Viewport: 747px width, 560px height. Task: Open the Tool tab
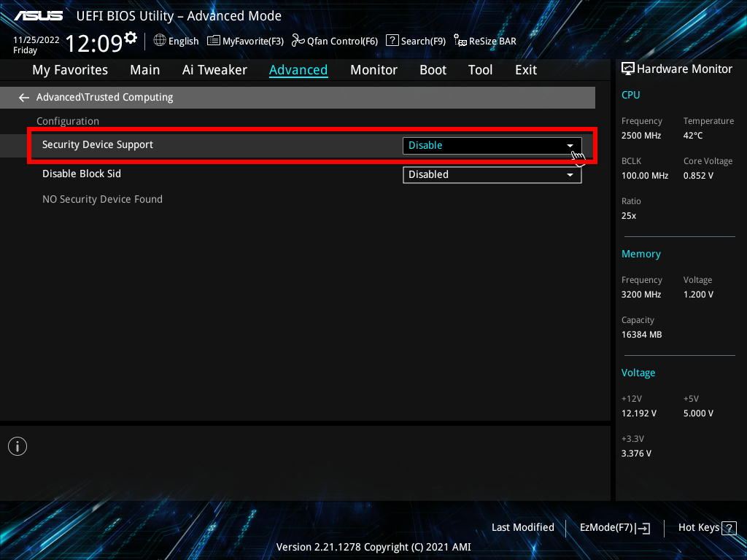[480, 70]
